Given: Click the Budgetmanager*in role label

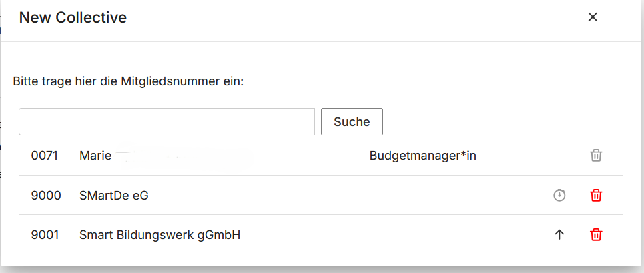Looking at the screenshot, I should tap(423, 156).
